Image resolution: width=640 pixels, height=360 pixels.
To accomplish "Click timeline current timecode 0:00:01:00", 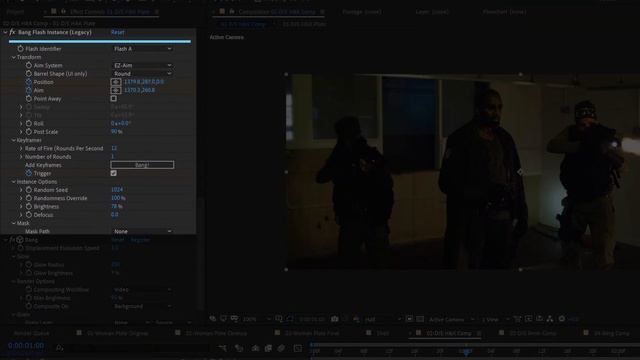I will pyautogui.click(x=26, y=346).
